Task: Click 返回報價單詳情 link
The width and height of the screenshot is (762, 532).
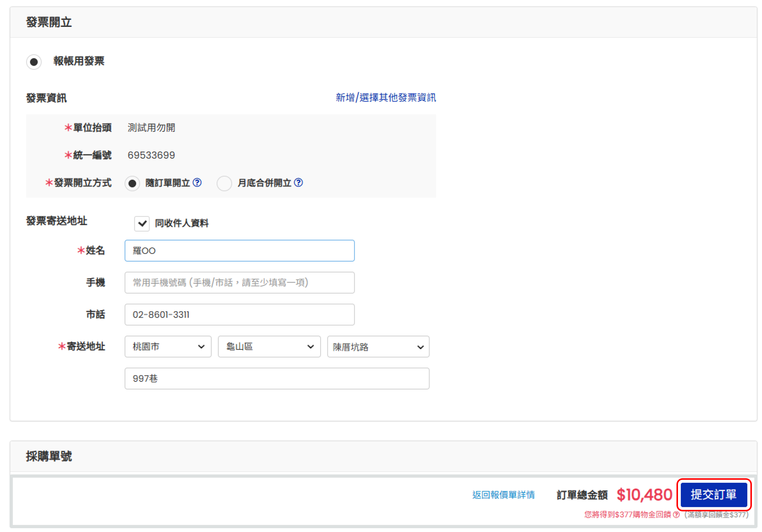Action: click(503, 495)
